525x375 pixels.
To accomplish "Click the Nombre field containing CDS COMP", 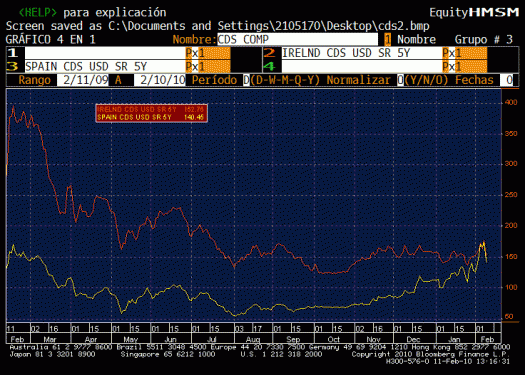I will coord(297,40).
